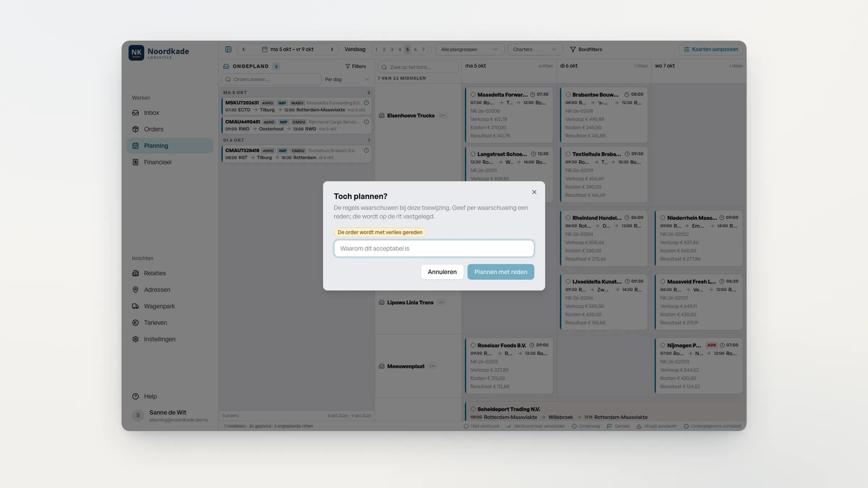Open Alle plangroepen dropdown
This screenshot has width=868, height=488.
469,50
